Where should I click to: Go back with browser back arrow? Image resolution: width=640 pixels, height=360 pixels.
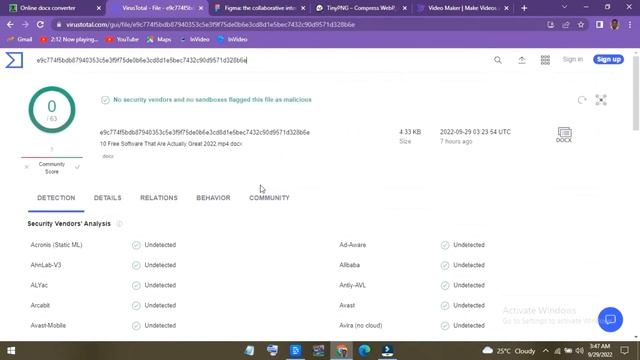point(10,24)
